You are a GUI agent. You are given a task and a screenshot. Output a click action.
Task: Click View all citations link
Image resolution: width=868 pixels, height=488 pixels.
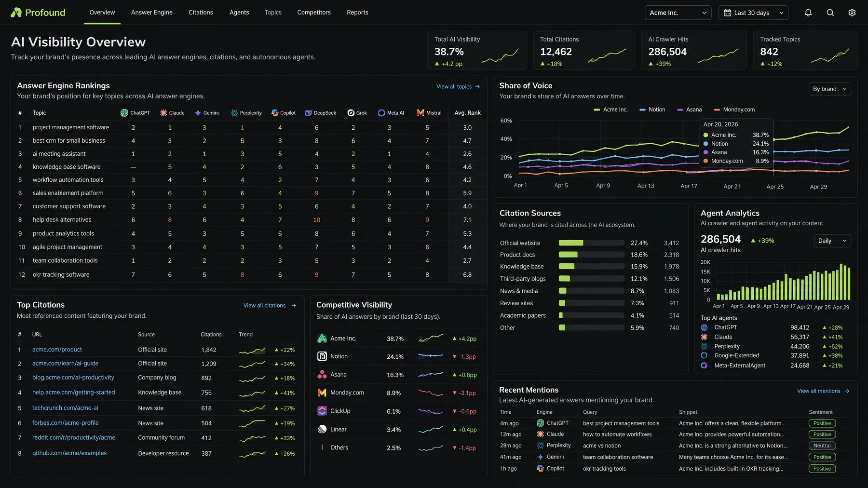270,306
